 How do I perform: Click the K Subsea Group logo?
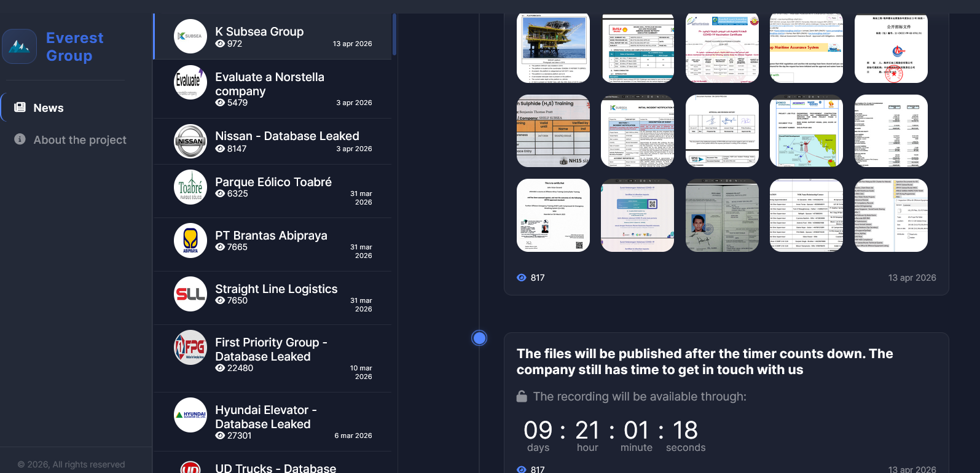coord(190,36)
